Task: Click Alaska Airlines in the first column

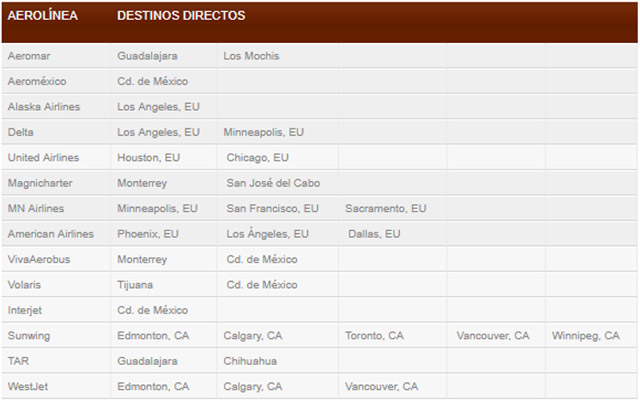Action: point(44,106)
